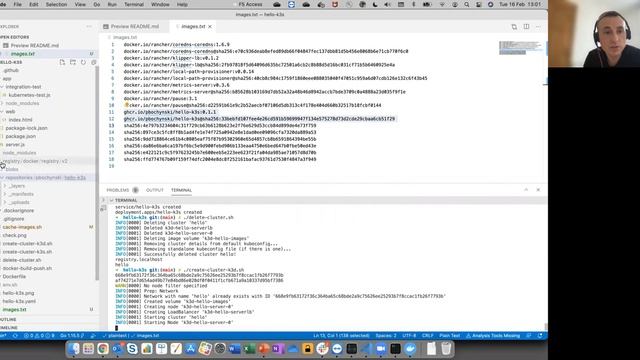
Task: Expand the _uploads folder
Action: pyautogui.click(x=17, y=202)
